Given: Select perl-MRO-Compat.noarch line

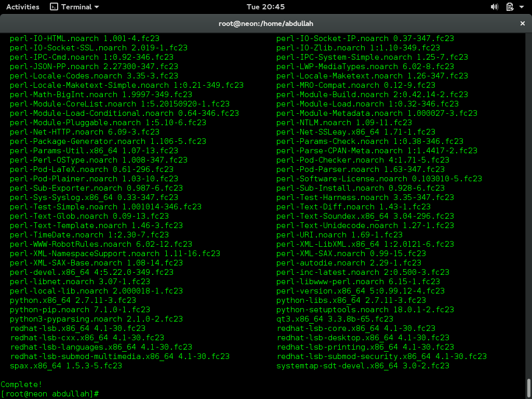Looking at the screenshot, I should coord(355,85).
